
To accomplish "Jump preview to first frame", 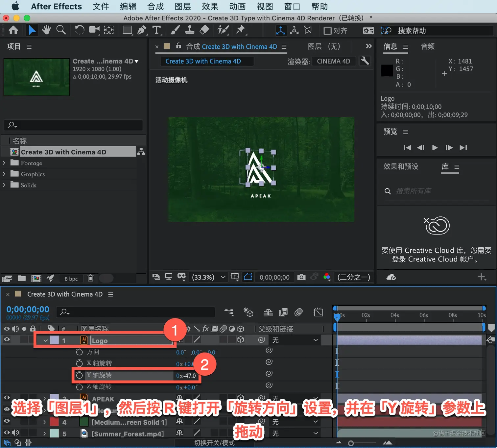I will 407,148.
